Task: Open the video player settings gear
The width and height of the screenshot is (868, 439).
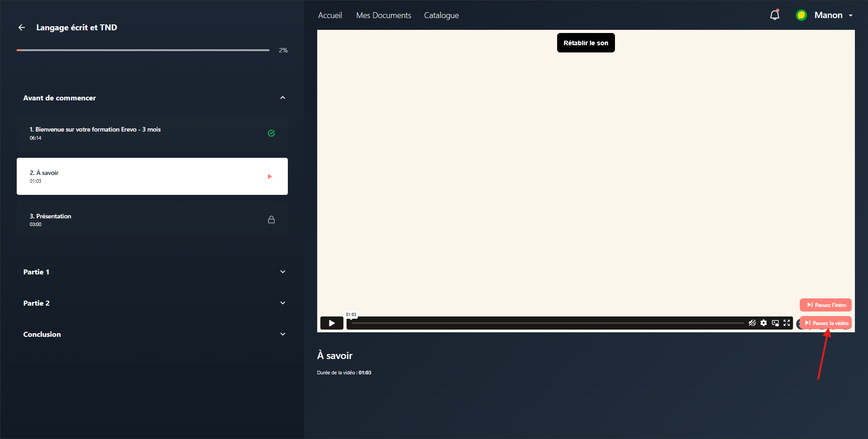Action: click(x=764, y=323)
